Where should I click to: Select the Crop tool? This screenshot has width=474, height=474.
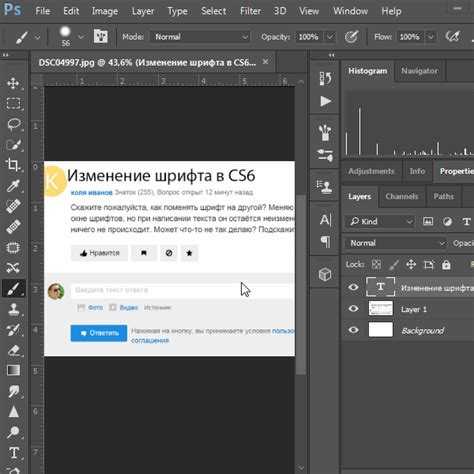(13, 165)
